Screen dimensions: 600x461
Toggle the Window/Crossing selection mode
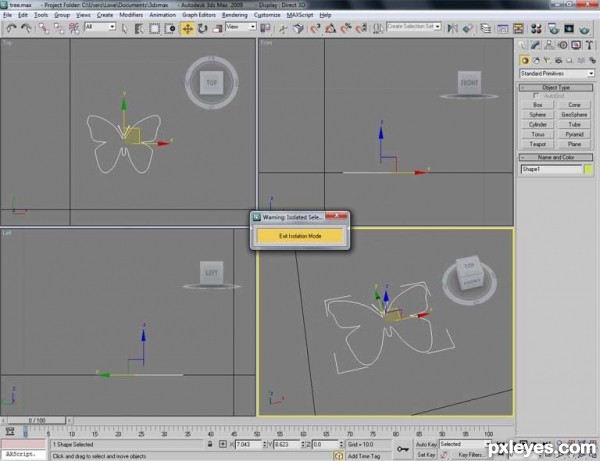[x=170, y=28]
